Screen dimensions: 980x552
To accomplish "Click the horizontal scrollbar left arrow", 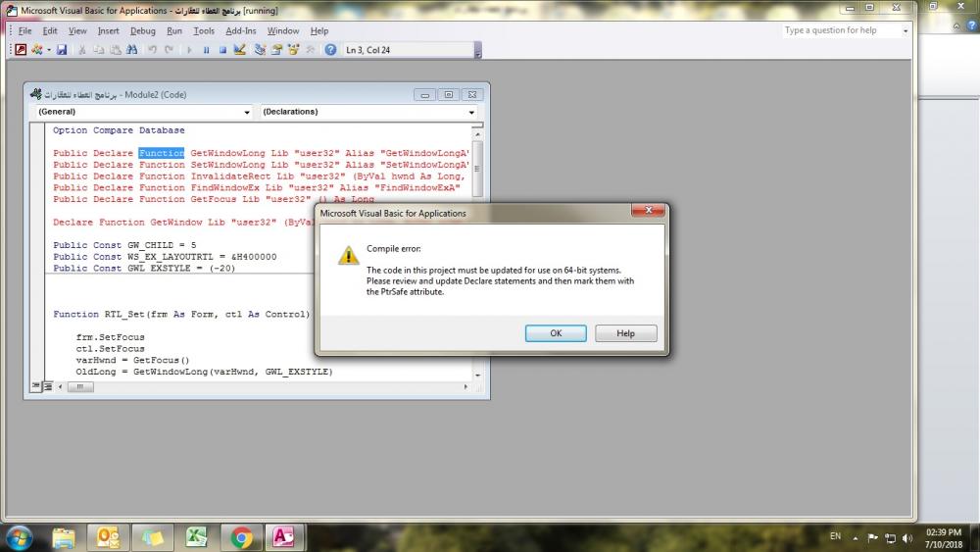I will (x=60, y=387).
